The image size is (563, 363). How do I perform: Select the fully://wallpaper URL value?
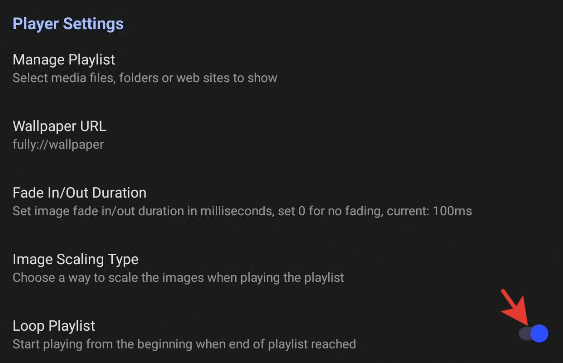[x=58, y=145]
